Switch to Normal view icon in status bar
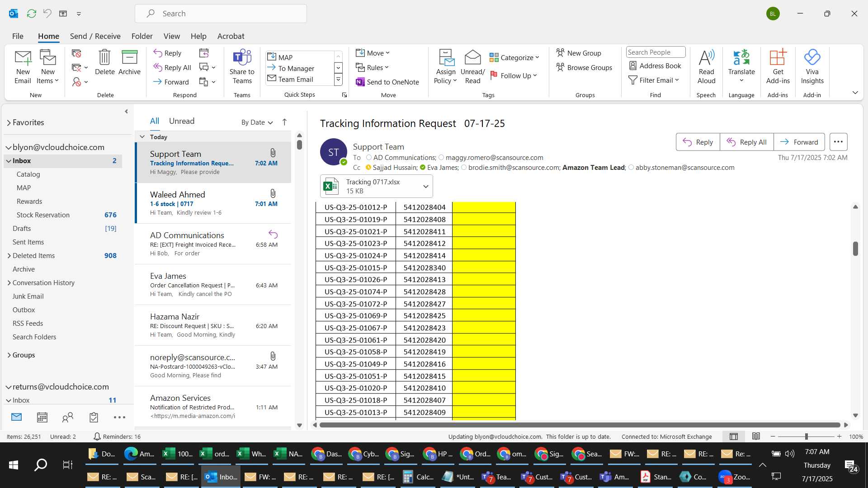The image size is (868, 488). pyautogui.click(x=734, y=436)
